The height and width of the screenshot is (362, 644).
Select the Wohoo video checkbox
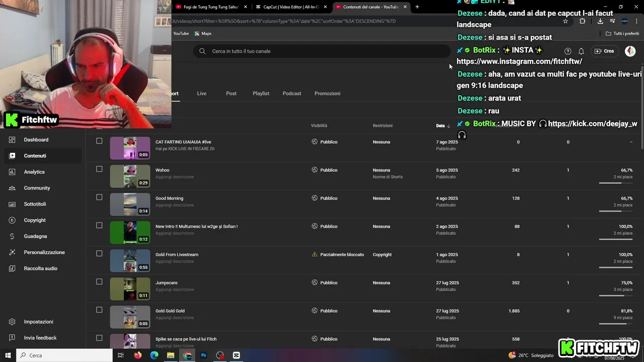tap(99, 169)
